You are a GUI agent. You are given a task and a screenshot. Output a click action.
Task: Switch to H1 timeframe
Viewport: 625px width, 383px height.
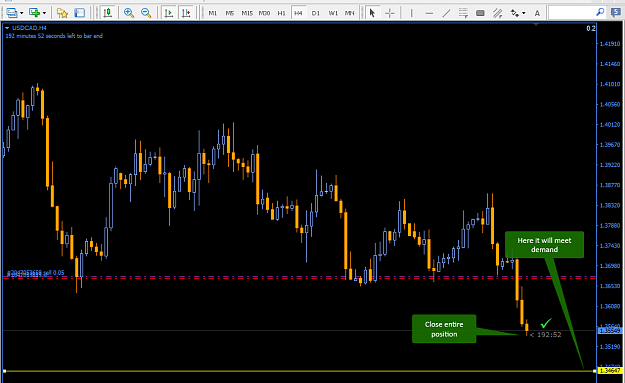click(281, 13)
